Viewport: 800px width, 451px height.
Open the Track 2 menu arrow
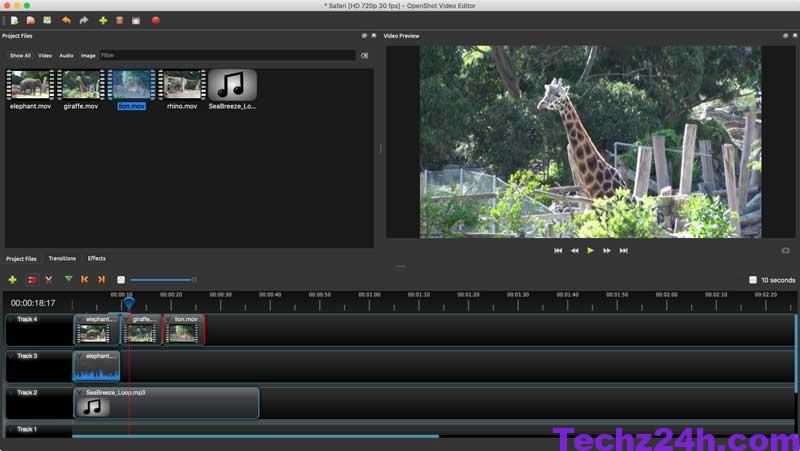[12, 393]
